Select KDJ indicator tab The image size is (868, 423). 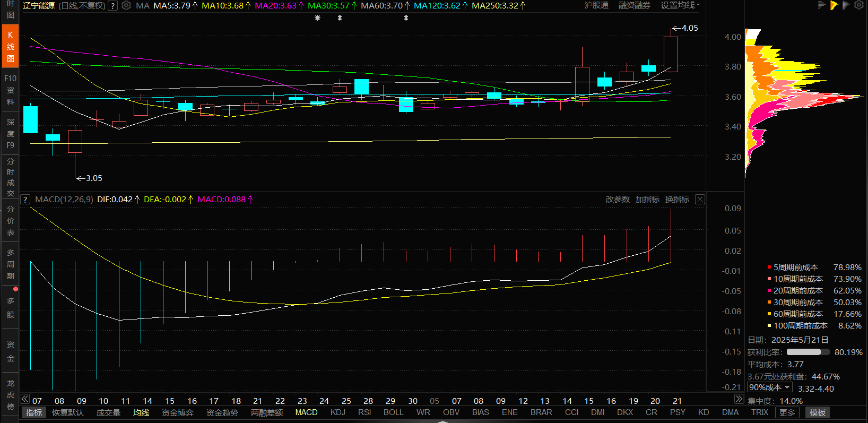coord(337,412)
